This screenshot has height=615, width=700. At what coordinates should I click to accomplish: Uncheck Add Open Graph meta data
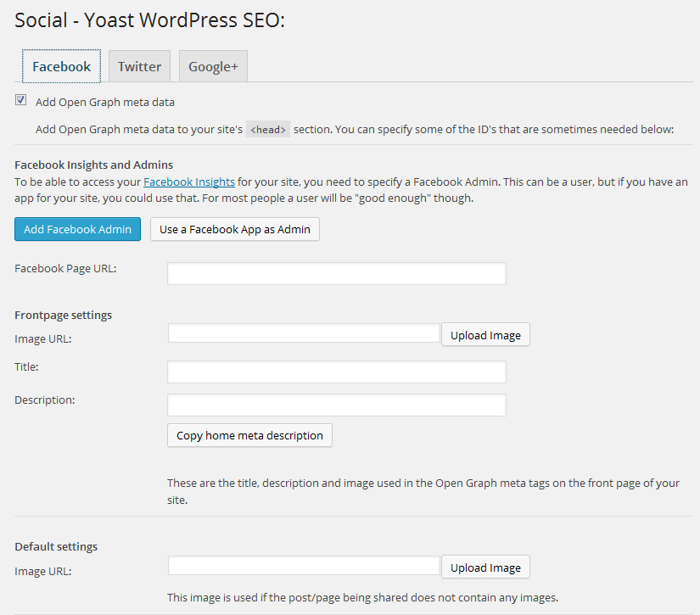point(20,99)
